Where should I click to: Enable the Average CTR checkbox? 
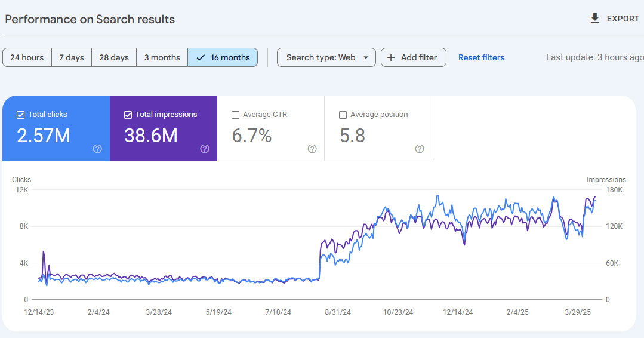pos(235,115)
